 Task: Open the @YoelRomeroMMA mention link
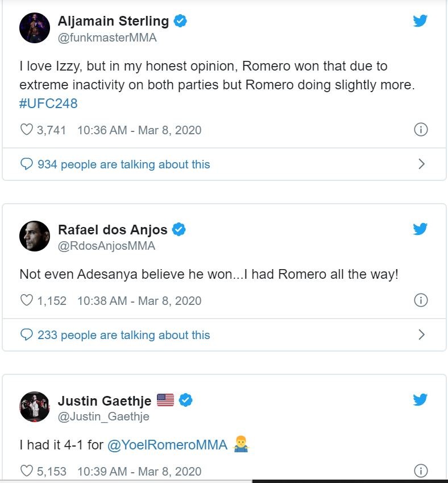click(167, 445)
